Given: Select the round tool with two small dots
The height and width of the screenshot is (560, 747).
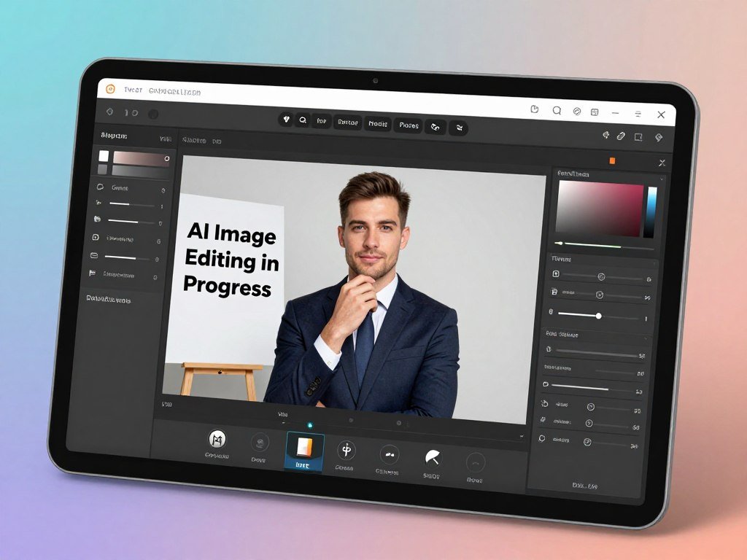Looking at the screenshot, I should tap(390, 454).
